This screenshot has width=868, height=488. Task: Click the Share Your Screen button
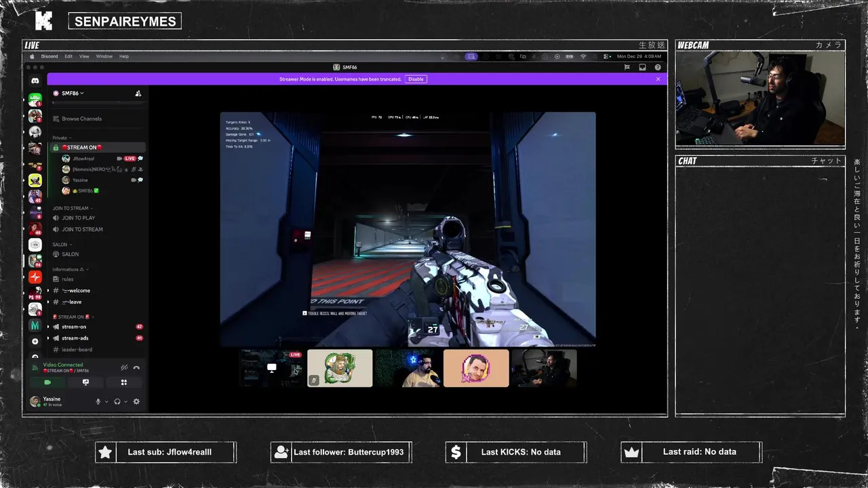pyautogui.click(x=85, y=382)
